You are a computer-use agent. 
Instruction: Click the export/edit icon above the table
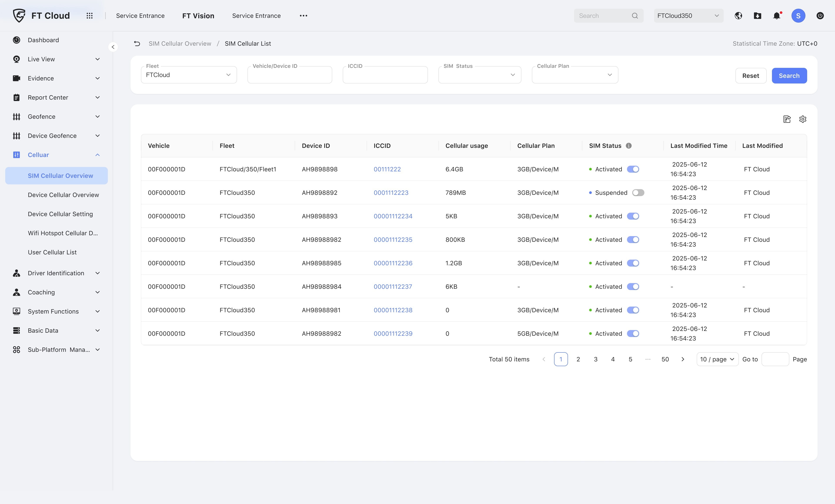point(787,119)
